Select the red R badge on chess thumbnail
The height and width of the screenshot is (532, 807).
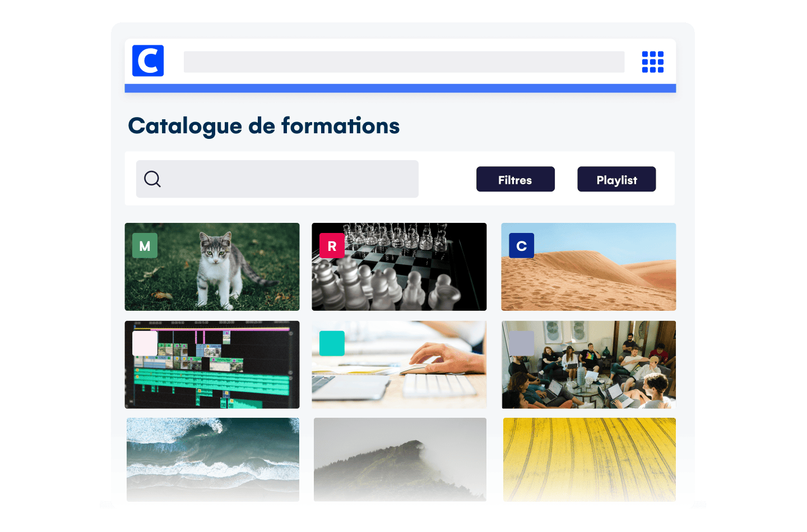click(332, 245)
